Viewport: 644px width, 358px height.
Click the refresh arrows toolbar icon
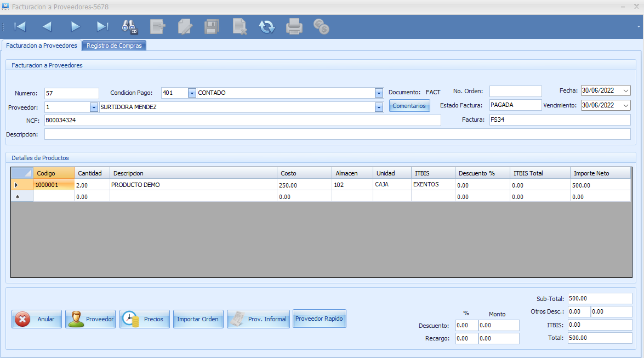point(267,26)
